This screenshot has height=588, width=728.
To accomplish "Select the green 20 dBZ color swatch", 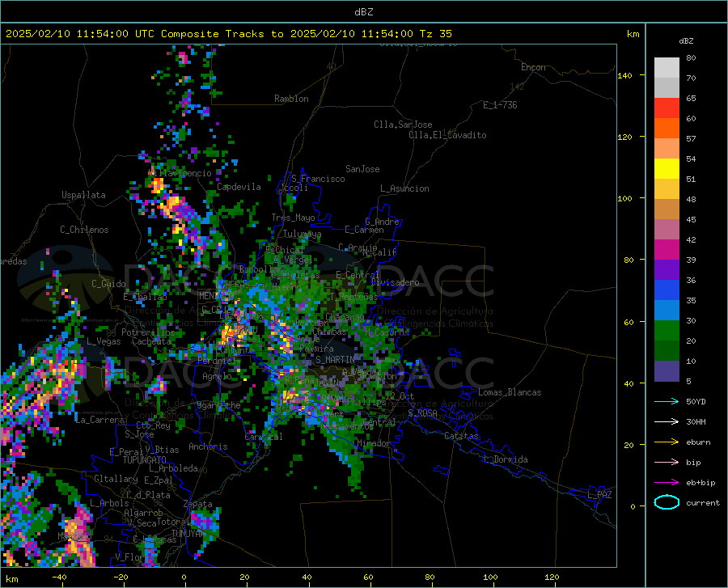I will [667, 331].
